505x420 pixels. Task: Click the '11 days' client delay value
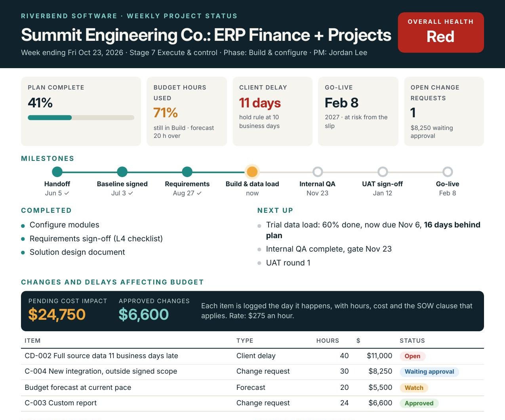(260, 103)
